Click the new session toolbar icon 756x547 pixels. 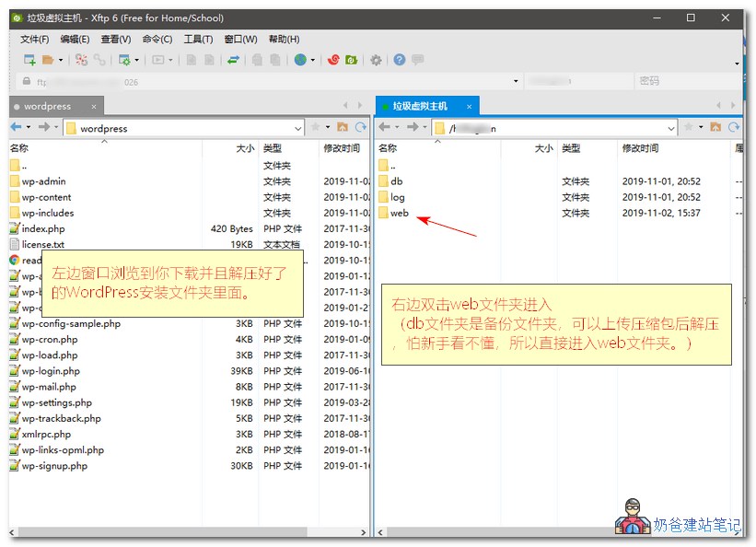pyautogui.click(x=29, y=60)
